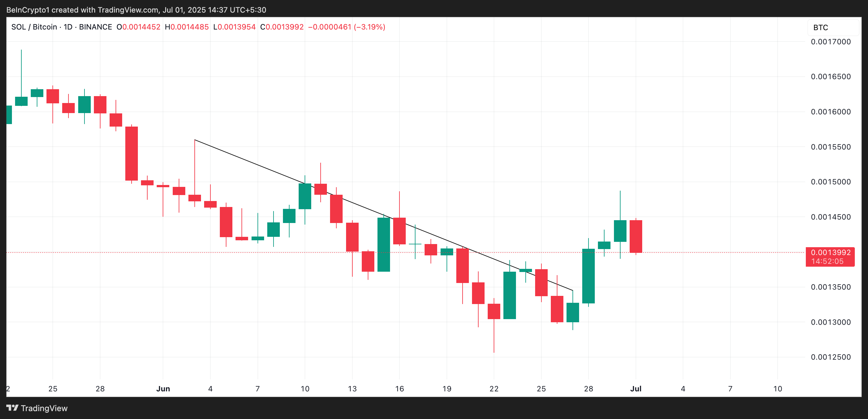Click the large red candle below 0.0016000

coord(131,153)
